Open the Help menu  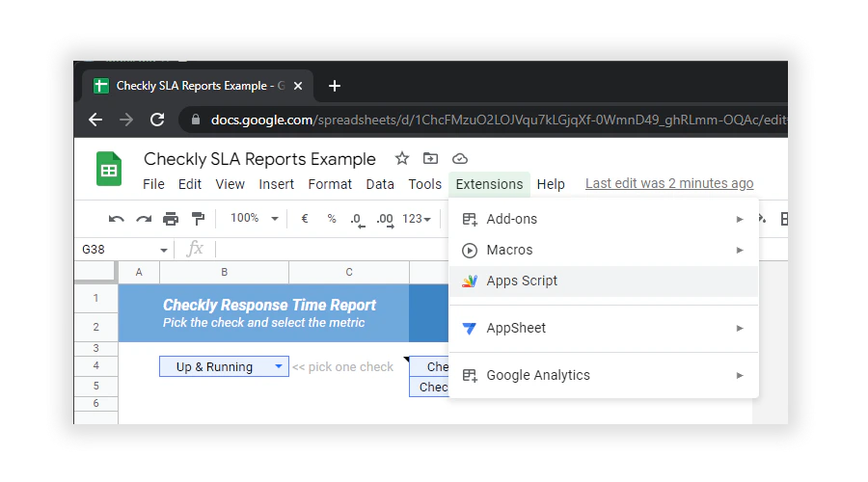(551, 184)
